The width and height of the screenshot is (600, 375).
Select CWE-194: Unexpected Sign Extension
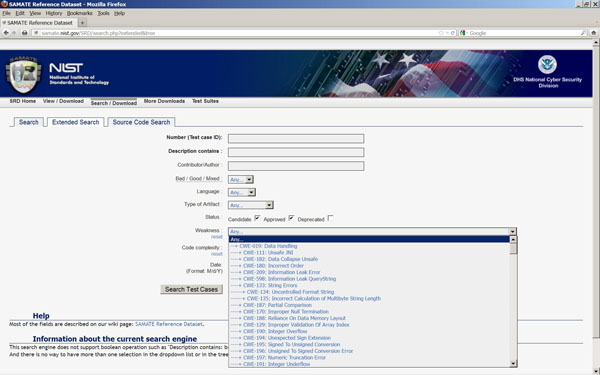[369, 338]
